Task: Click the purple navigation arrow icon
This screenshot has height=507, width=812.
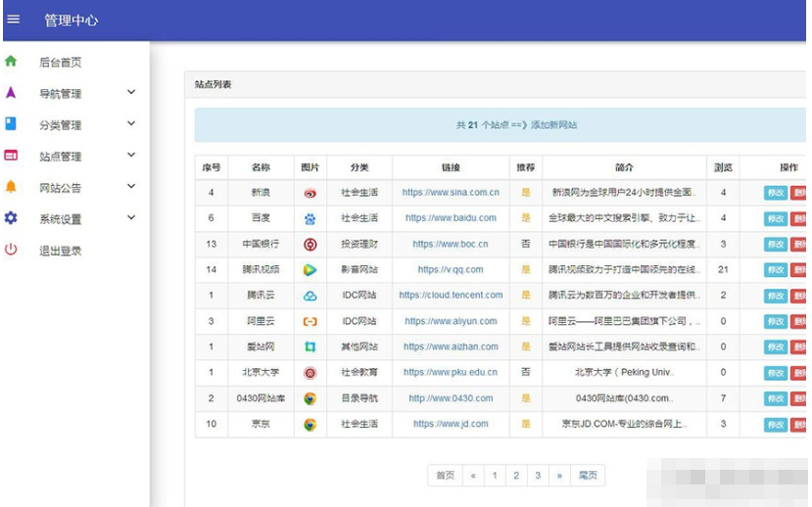Action: click(11, 93)
